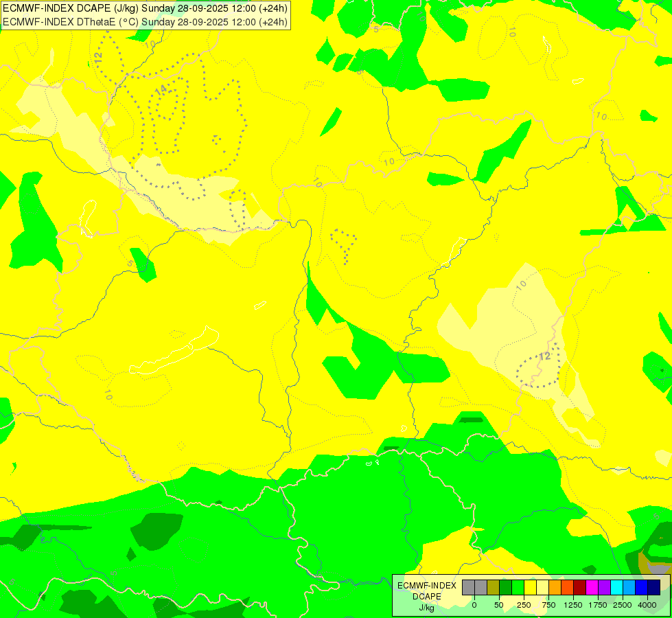Click the dark red legend swatch
672x618 pixels.
tap(580, 588)
